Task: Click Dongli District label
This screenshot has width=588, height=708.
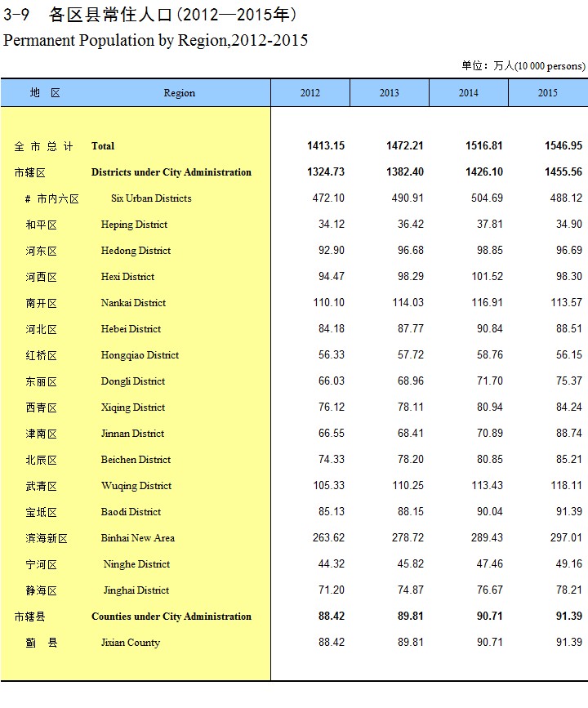Action: click(133, 381)
